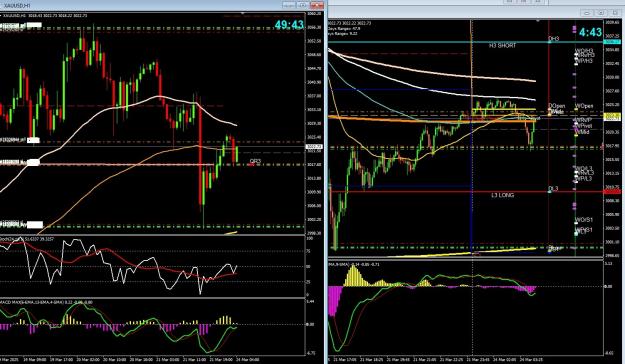This screenshot has height=364, width=625.
Task: Click the cyan H3 price tag on axis
Action: pos(613,41)
